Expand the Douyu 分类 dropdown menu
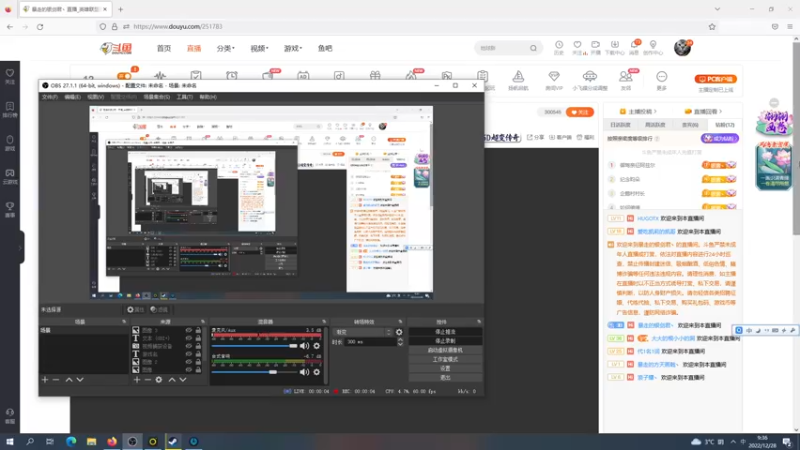Viewport: 800px width, 450px height. 226,48
